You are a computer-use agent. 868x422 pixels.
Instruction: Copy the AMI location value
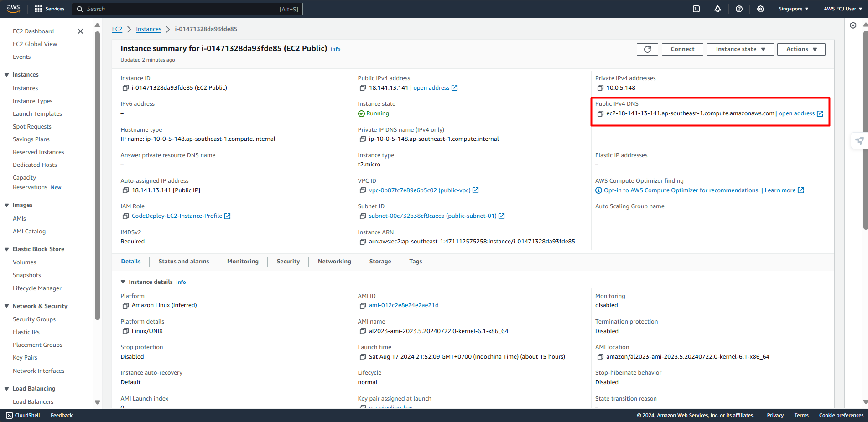tap(600, 357)
